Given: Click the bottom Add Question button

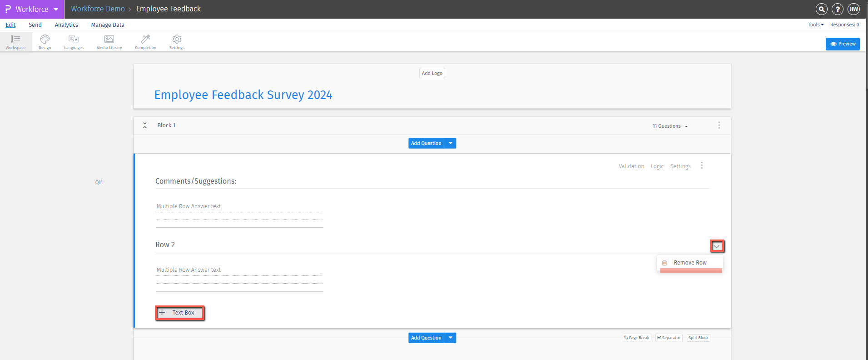Looking at the screenshot, I should pyautogui.click(x=426, y=338).
